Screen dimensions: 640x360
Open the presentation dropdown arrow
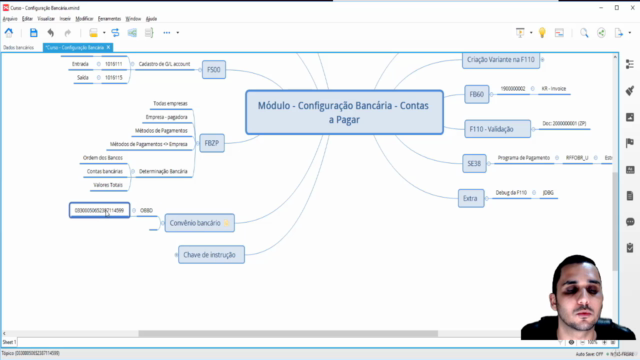pos(531,33)
